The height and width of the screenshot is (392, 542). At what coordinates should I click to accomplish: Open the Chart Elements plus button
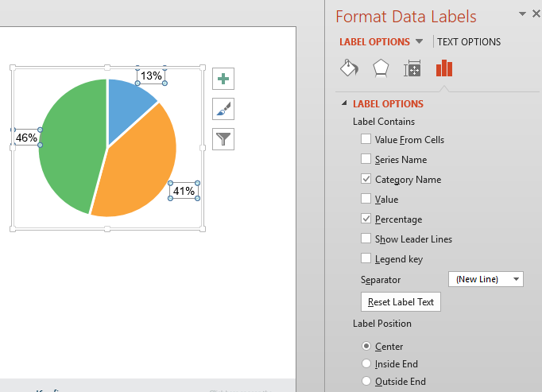[223, 79]
